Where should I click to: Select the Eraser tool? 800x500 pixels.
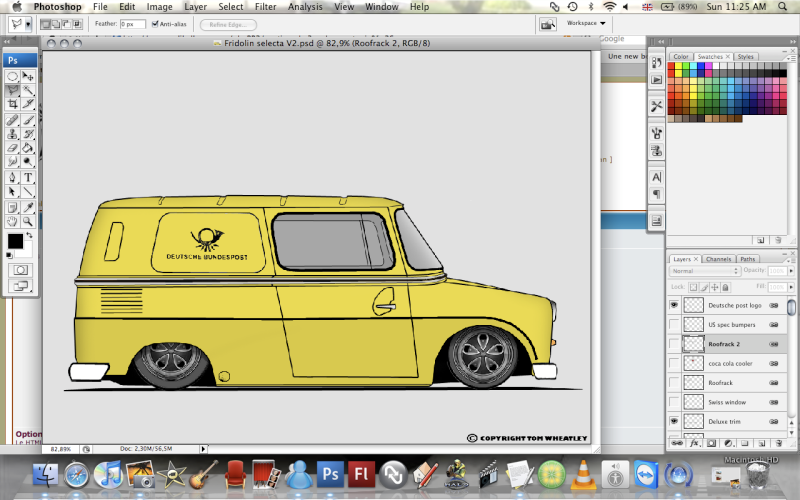point(12,148)
